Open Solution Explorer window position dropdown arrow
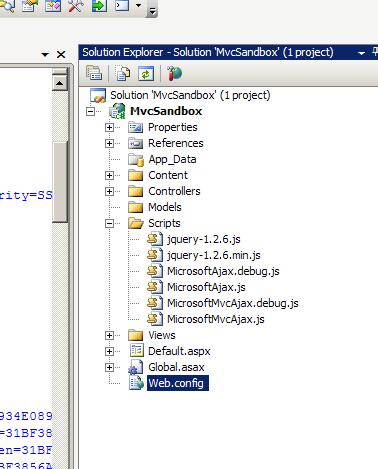The height and width of the screenshot is (469, 378). [x=361, y=53]
